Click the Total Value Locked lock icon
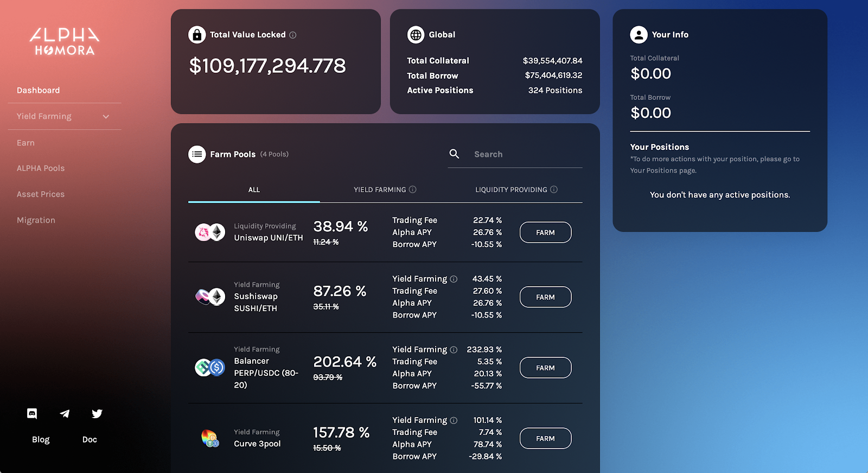The image size is (868, 473). tap(197, 35)
